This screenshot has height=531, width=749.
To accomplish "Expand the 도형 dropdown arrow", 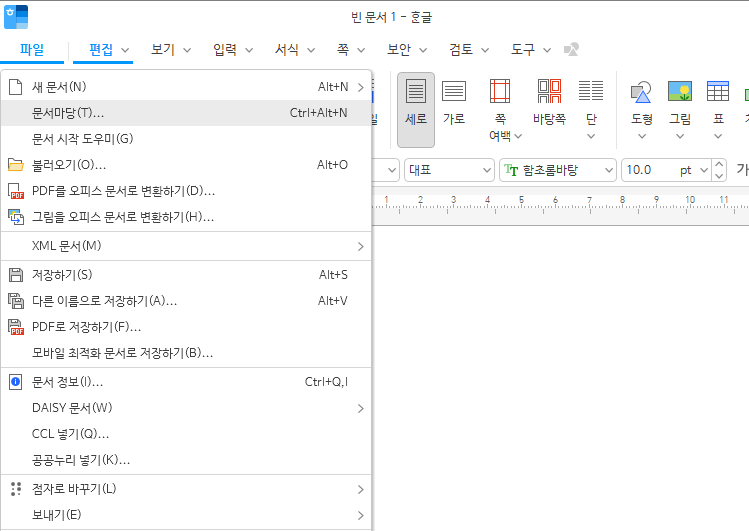I will pos(642,136).
